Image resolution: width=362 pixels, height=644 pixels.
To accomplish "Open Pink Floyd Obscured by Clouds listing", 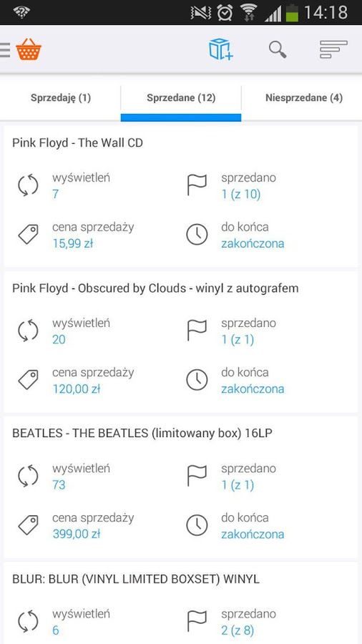I will 155,288.
